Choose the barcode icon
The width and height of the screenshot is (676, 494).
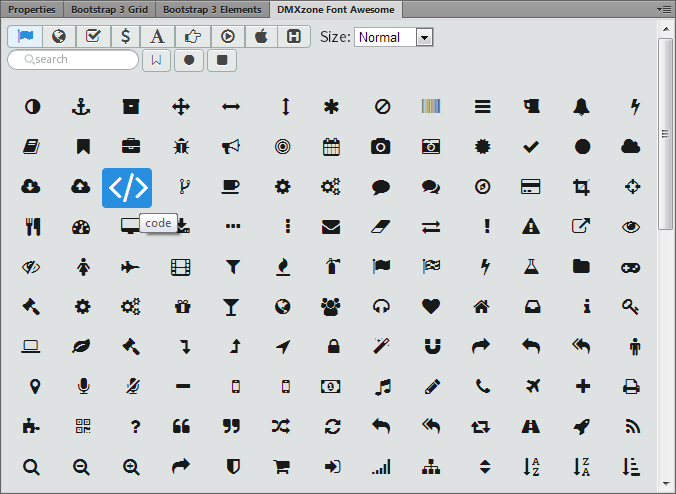431,106
